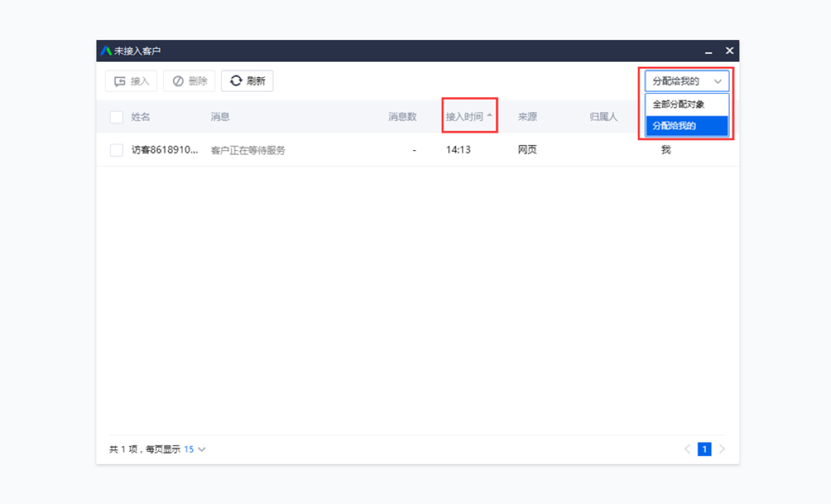Click the 归属人 column header

(604, 117)
